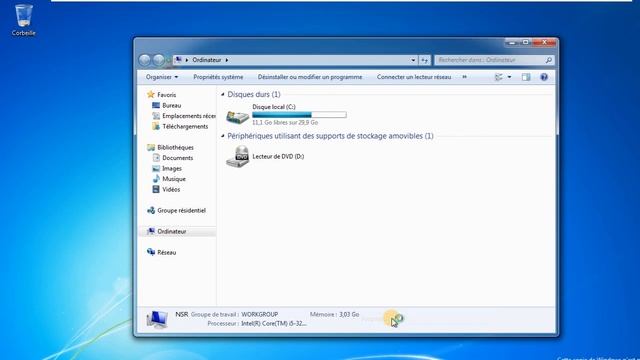The image size is (640, 360).
Task: Click the Intel(R) Core(TM) processor text
Action: coord(274,323)
